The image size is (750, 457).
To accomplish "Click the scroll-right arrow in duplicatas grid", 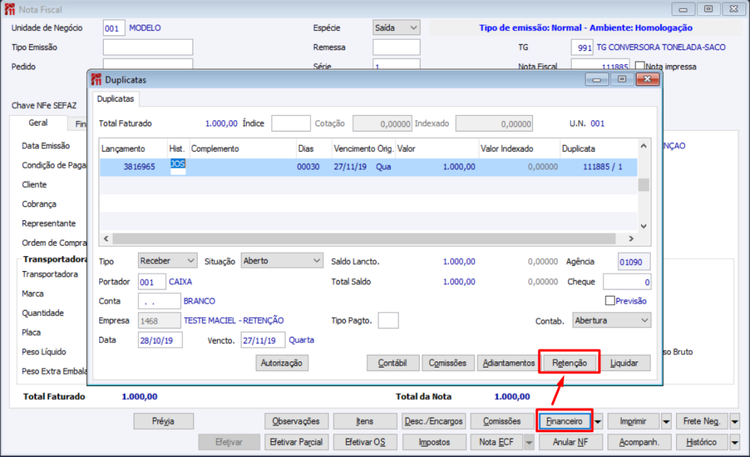I will pos(631,238).
